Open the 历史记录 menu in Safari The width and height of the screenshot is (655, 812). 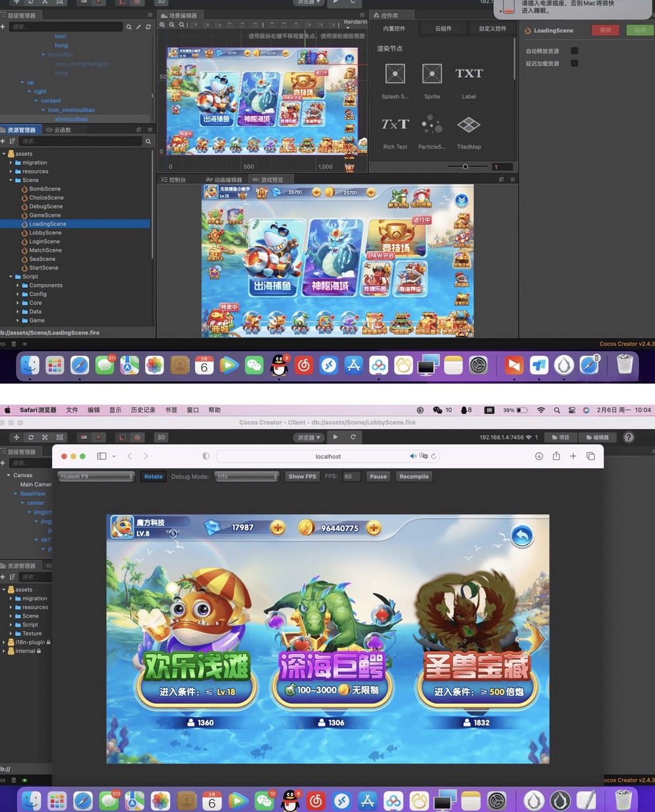click(x=143, y=410)
